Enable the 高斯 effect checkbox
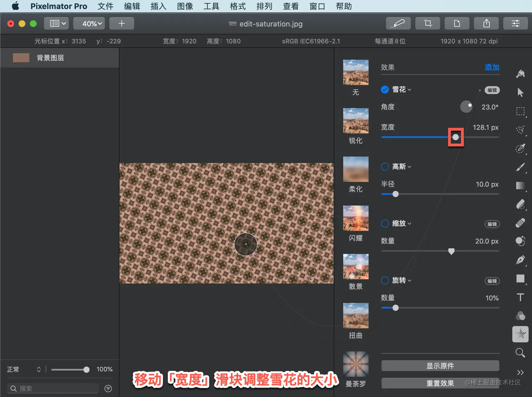The width and height of the screenshot is (532, 397). tap(385, 167)
